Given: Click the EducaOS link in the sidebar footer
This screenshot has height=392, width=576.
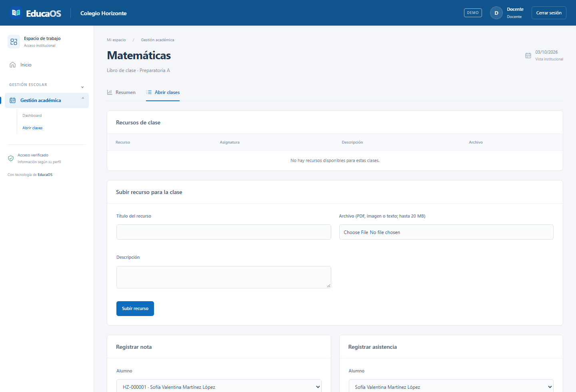Looking at the screenshot, I should [x=45, y=175].
